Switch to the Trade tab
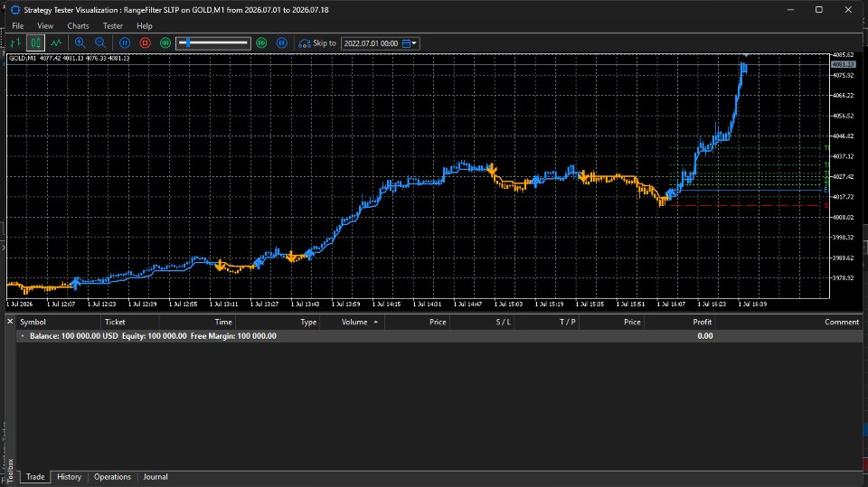This screenshot has width=868, height=487. 35,477
